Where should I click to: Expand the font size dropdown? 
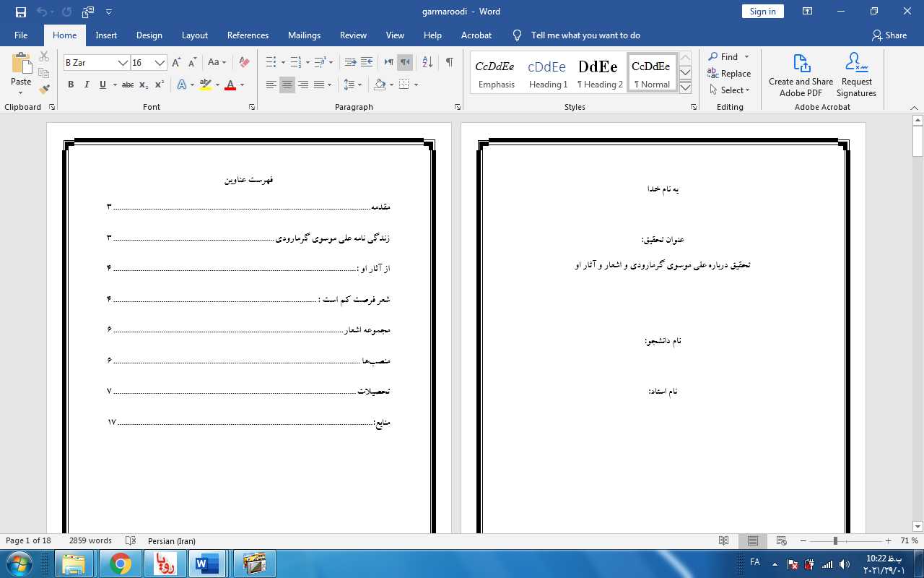pos(160,63)
